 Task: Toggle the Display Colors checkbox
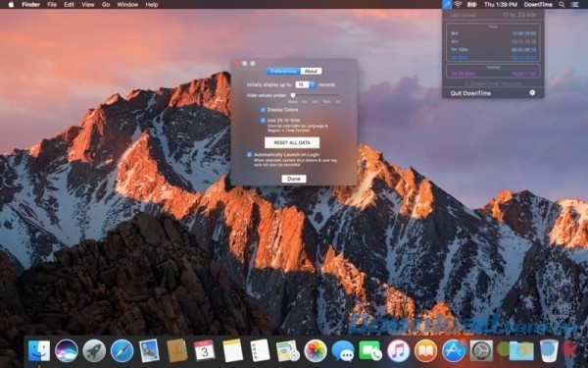pos(263,110)
